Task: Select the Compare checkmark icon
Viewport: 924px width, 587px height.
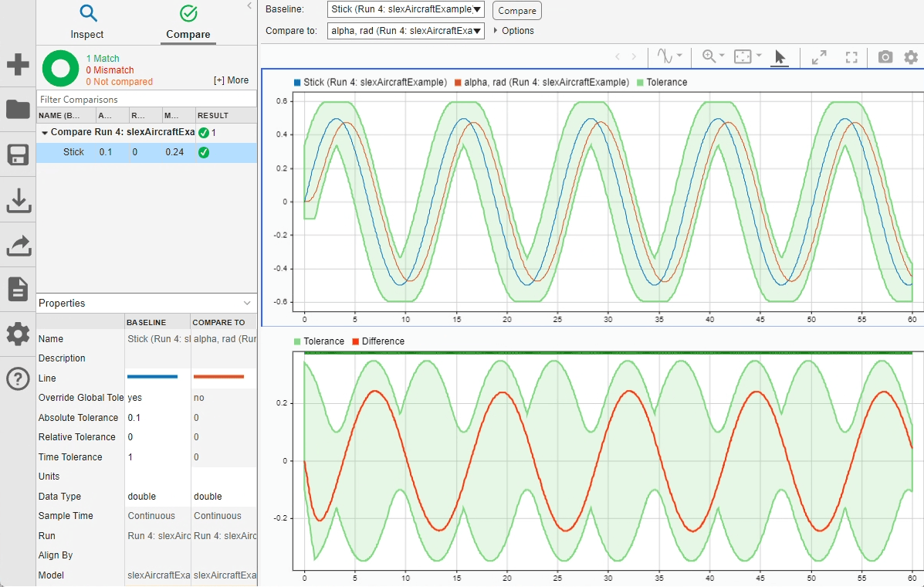Action: pos(188,13)
